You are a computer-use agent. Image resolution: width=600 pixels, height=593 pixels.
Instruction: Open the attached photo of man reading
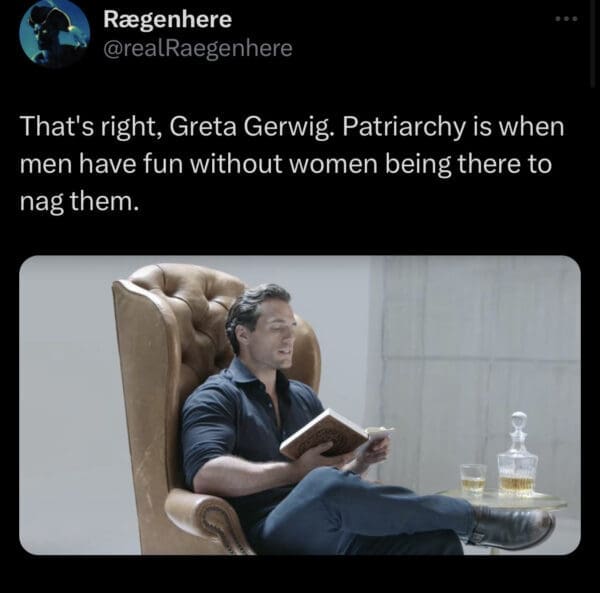pyautogui.click(x=300, y=405)
